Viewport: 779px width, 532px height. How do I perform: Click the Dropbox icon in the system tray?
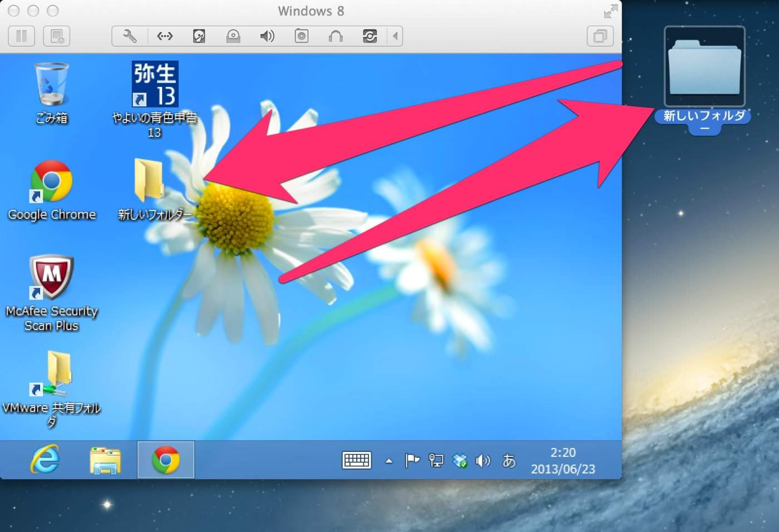[460, 461]
